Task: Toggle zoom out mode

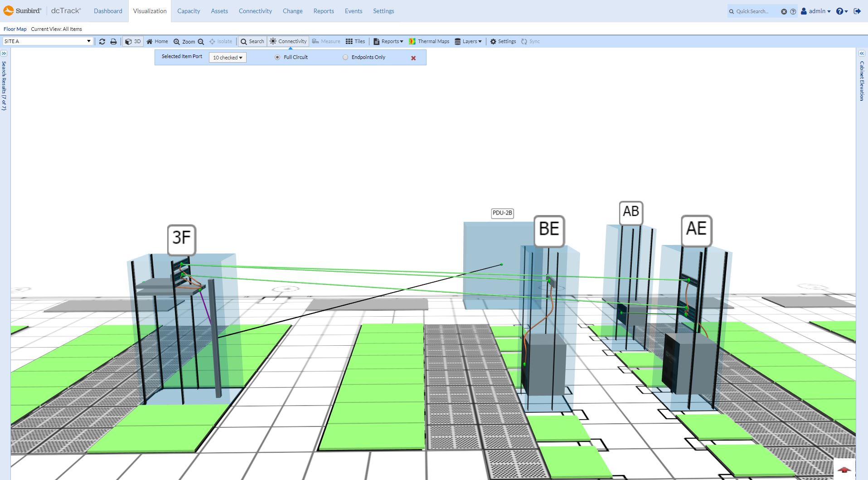Action: [x=201, y=41]
